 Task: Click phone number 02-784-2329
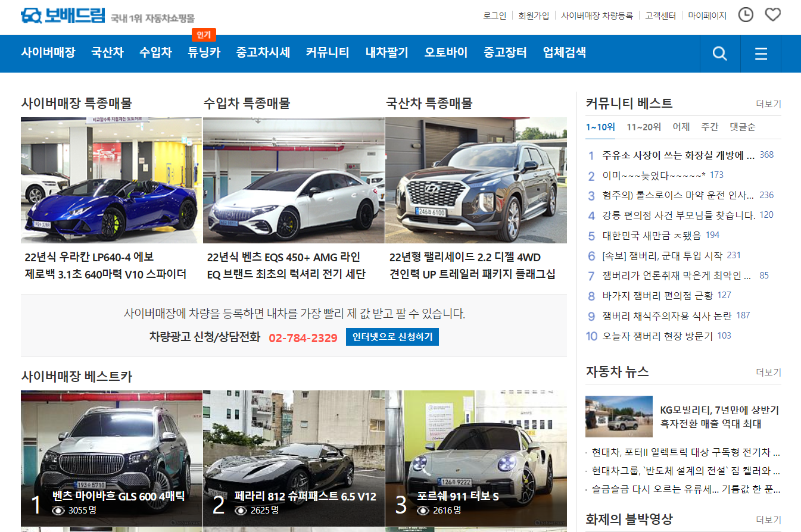[x=303, y=337]
